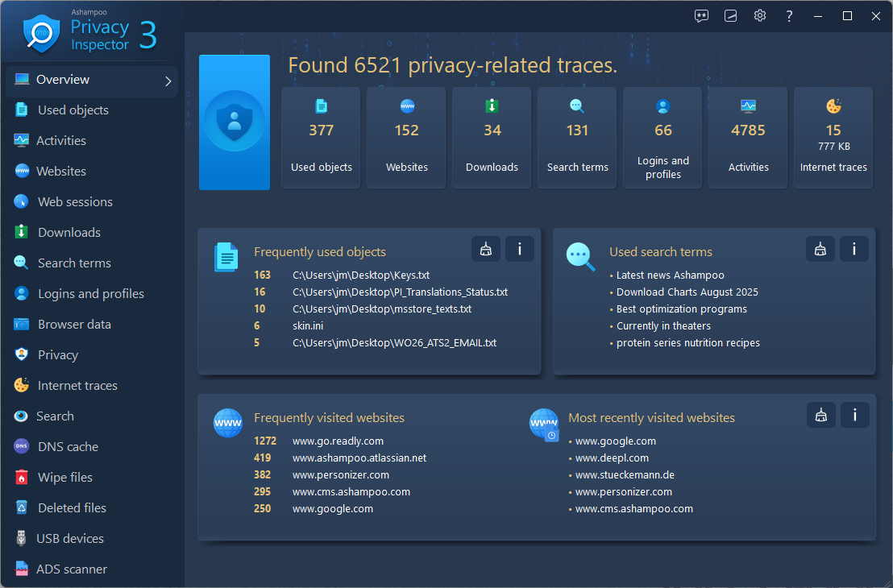Click the broom icon on Most recently visited websites
Image resolution: width=893 pixels, height=588 pixels.
point(821,414)
